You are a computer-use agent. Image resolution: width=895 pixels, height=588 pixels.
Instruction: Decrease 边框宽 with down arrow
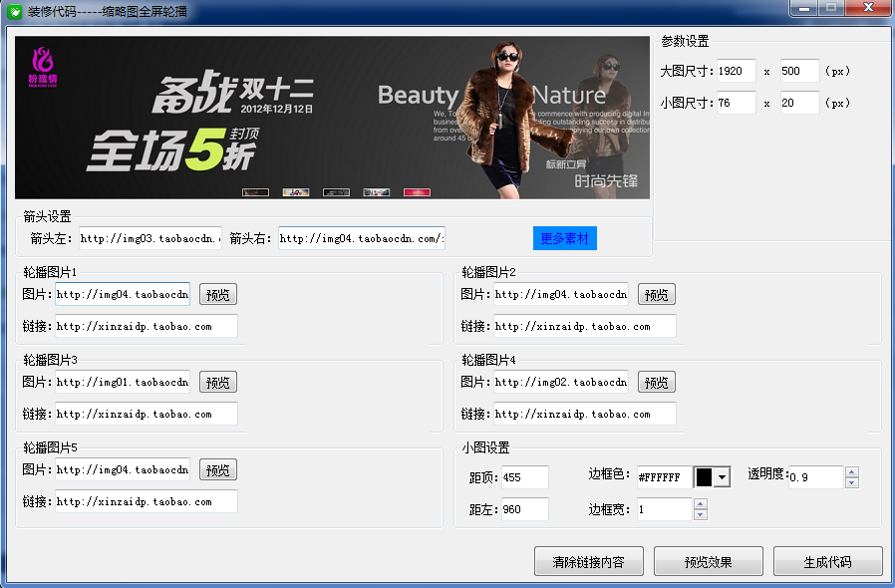[x=701, y=515]
